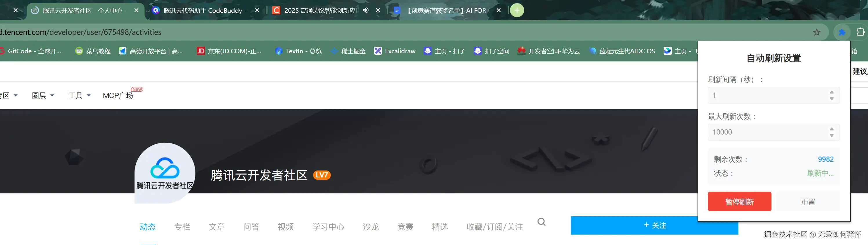Close the 创意赛道获奖名单 tab
The width and height of the screenshot is (868, 245).
coord(498,10)
